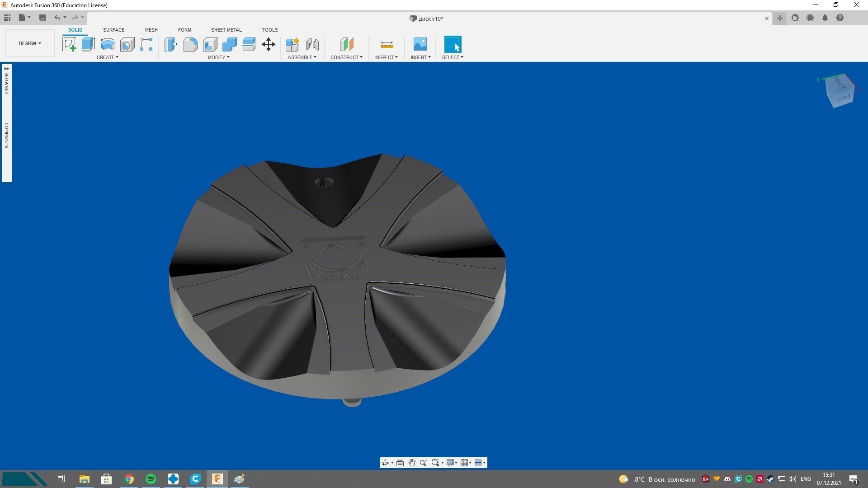Screen dimensions: 868x488
Task: Undo the last action
Action: (x=57, y=18)
